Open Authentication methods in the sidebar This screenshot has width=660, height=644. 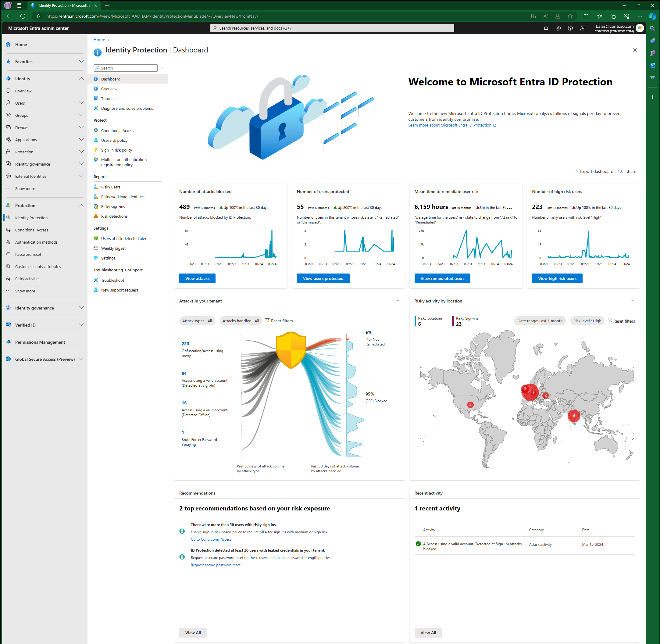click(35, 242)
